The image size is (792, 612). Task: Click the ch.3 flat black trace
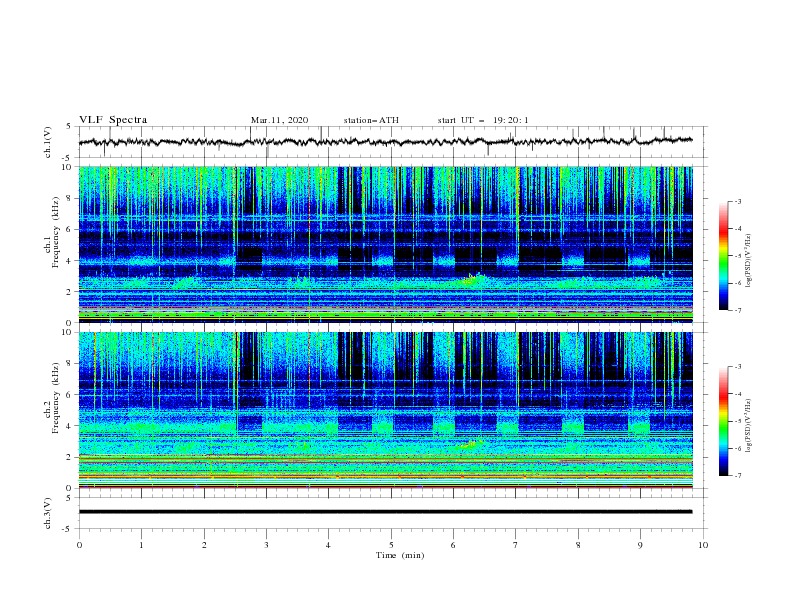coord(386,512)
